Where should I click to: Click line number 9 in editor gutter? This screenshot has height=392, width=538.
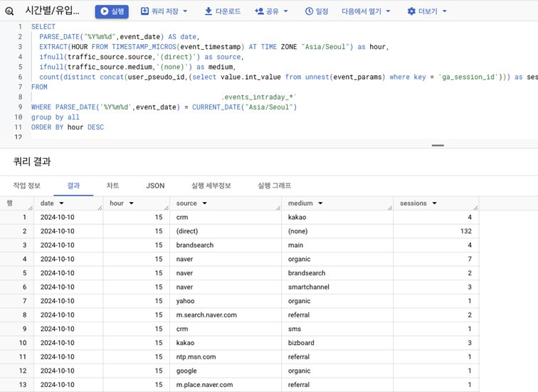pos(20,107)
